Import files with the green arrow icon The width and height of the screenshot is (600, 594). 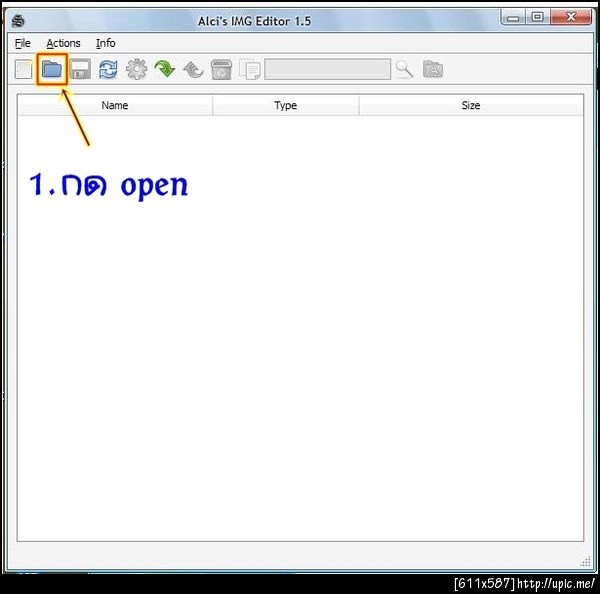click(165, 69)
